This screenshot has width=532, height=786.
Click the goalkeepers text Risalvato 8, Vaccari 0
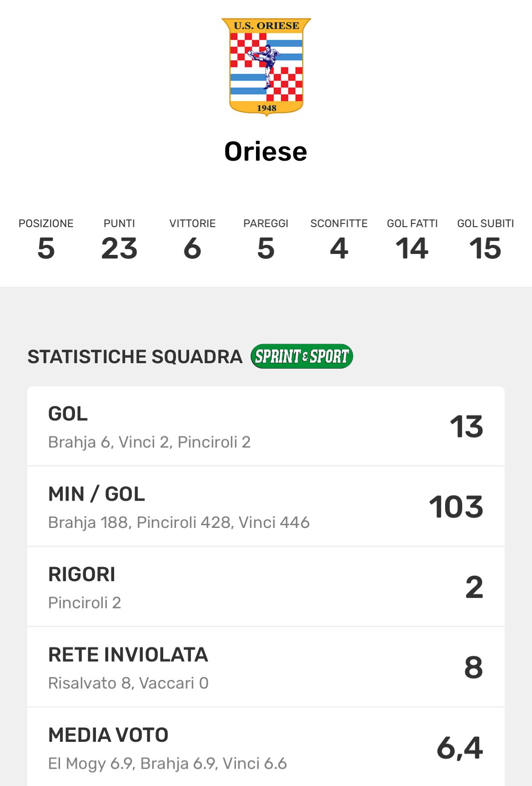128,683
